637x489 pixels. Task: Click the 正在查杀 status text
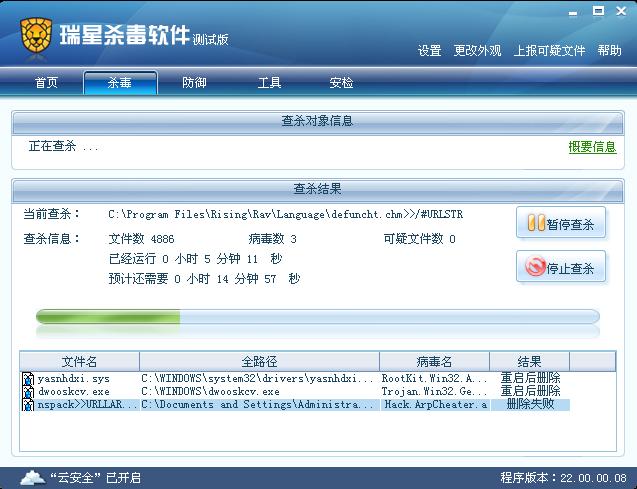coord(64,146)
